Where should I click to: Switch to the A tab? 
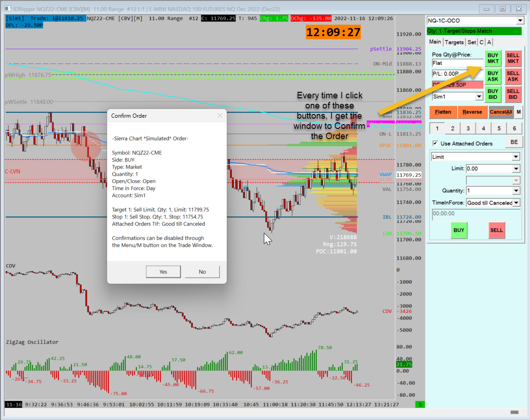(489, 42)
